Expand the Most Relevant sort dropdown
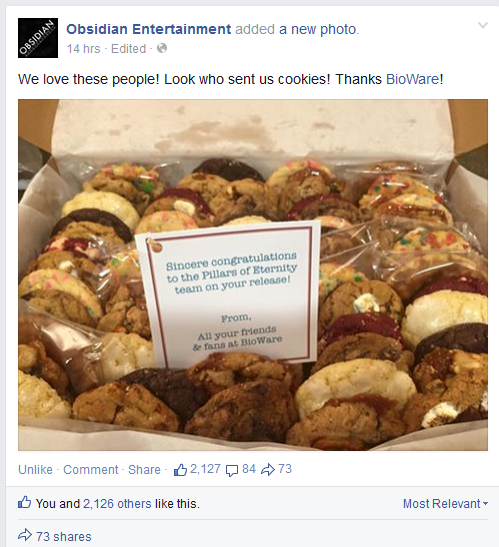The height and width of the screenshot is (547, 499). [x=445, y=504]
